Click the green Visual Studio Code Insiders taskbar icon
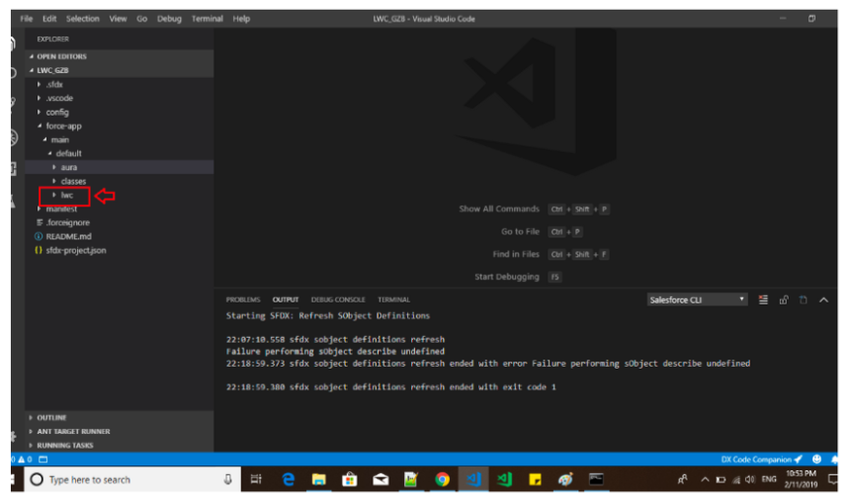 coord(504,479)
